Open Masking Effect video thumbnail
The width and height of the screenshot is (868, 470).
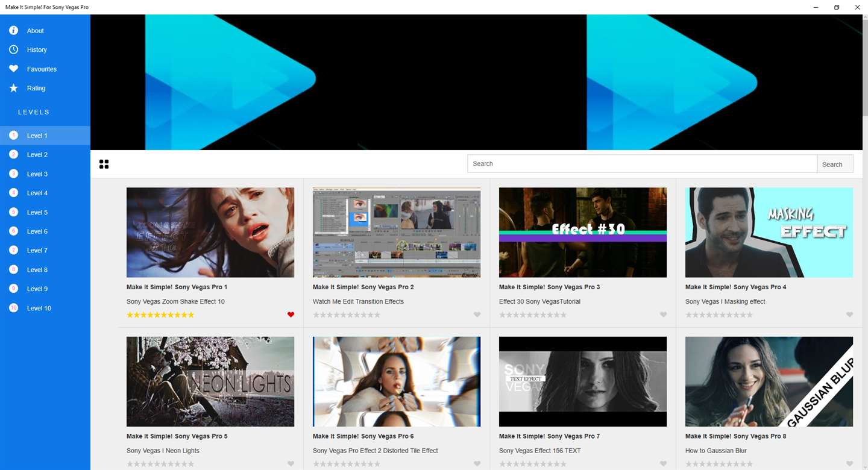click(769, 233)
